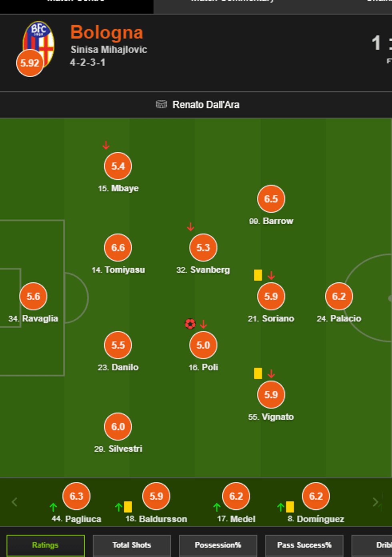This screenshot has width=392, height=557.
Task: Show next substitutes with right chevron
Action: [x=375, y=502]
